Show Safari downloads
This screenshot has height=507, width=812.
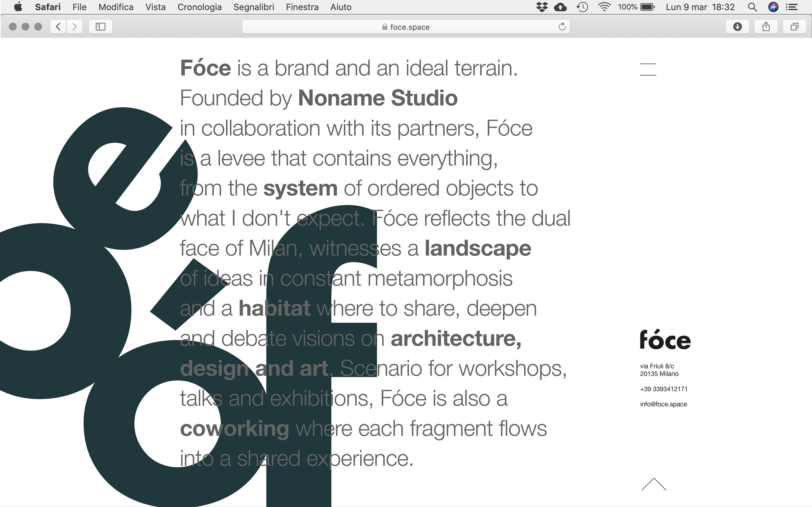(x=737, y=26)
